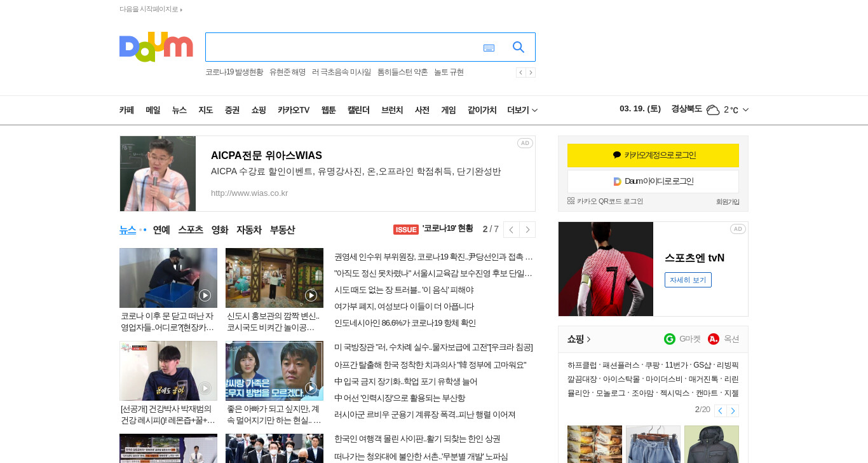Expand the 더보기 menu
This screenshot has width=868, height=463.
[522, 110]
